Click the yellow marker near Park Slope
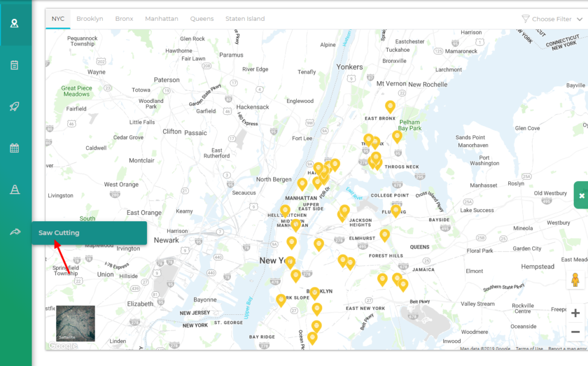 click(281, 300)
